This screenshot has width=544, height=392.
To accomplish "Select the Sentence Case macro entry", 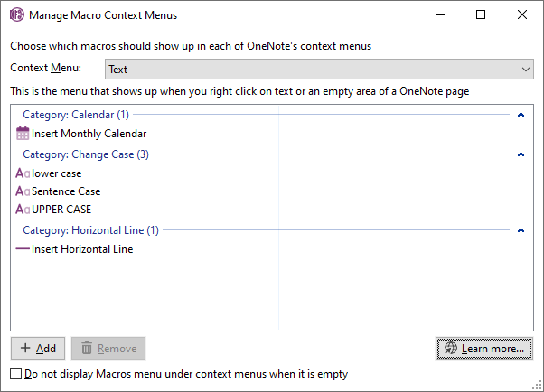I will point(66,191).
